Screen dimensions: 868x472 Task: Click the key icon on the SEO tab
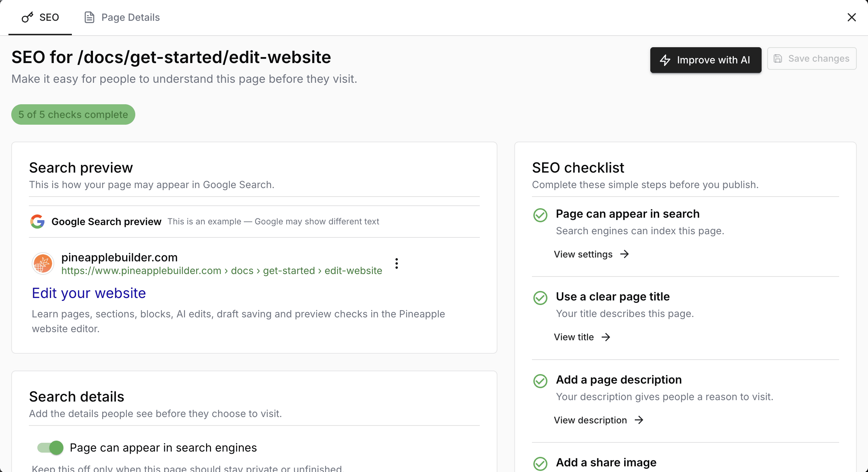27,17
